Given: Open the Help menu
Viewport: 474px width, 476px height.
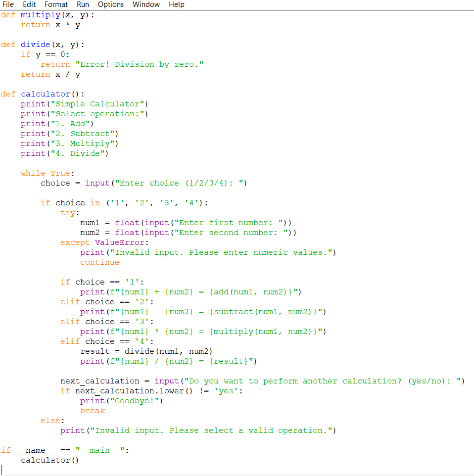Looking at the screenshot, I should 177,4.
